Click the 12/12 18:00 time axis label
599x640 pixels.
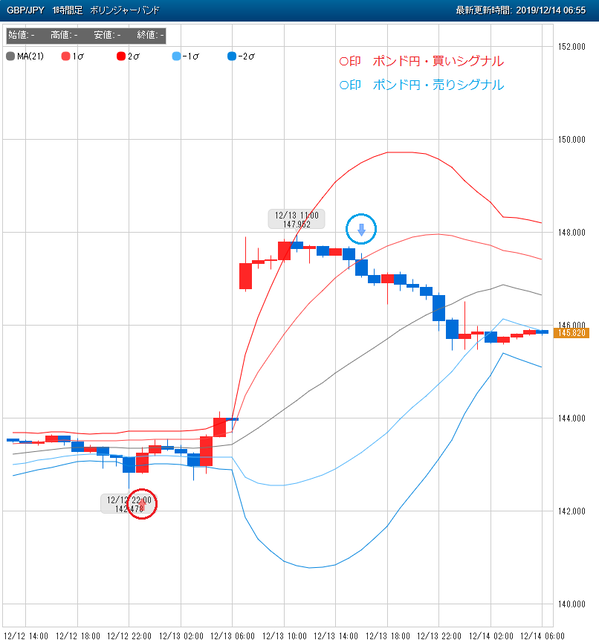[x=78, y=636]
